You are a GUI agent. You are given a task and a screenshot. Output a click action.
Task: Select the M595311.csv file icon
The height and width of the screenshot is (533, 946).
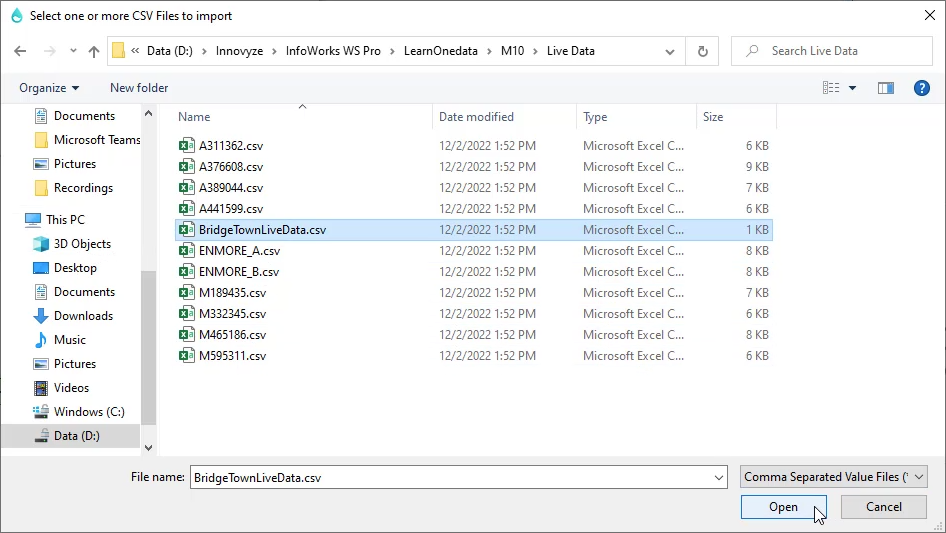186,356
